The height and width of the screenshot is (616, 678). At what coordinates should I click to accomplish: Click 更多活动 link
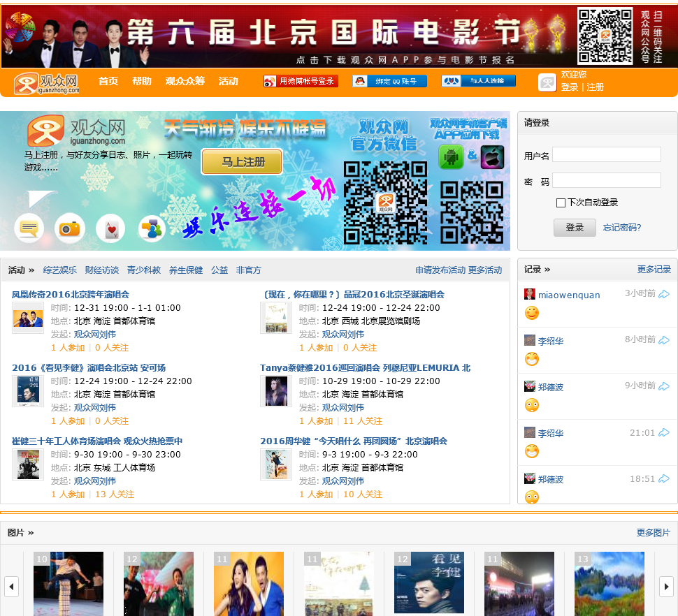coord(485,270)
